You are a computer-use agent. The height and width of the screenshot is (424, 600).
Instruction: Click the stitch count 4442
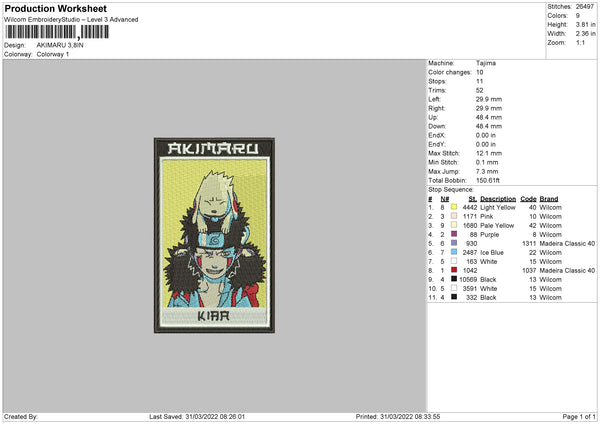(470, 207)
